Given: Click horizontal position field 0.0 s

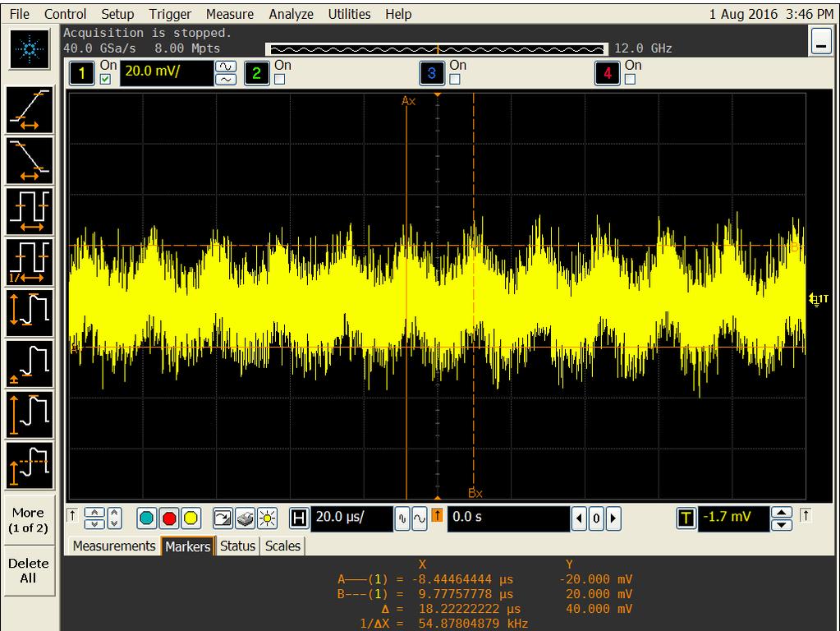Looking at the screenshot, I should [507, 518].
